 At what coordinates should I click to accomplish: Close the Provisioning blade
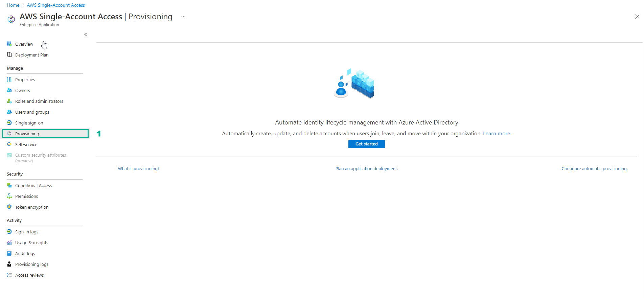point(637,17)
